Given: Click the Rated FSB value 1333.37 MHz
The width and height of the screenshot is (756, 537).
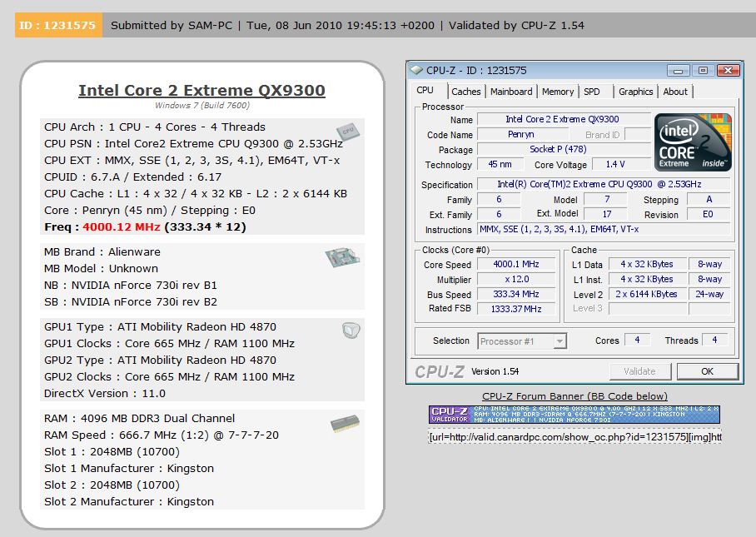Looking at the screenshot, I should (x=516, y=309).
